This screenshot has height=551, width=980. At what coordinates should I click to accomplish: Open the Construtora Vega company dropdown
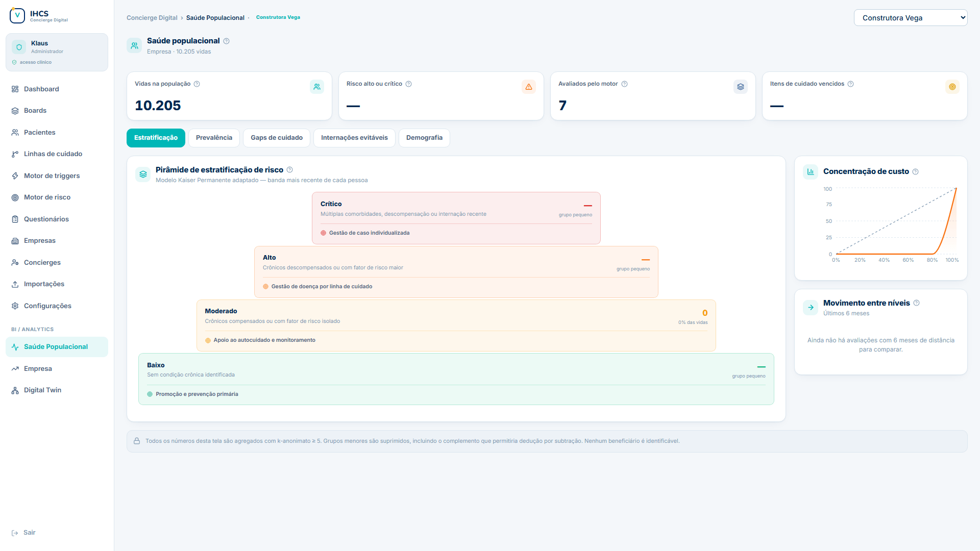click(911, 18)
